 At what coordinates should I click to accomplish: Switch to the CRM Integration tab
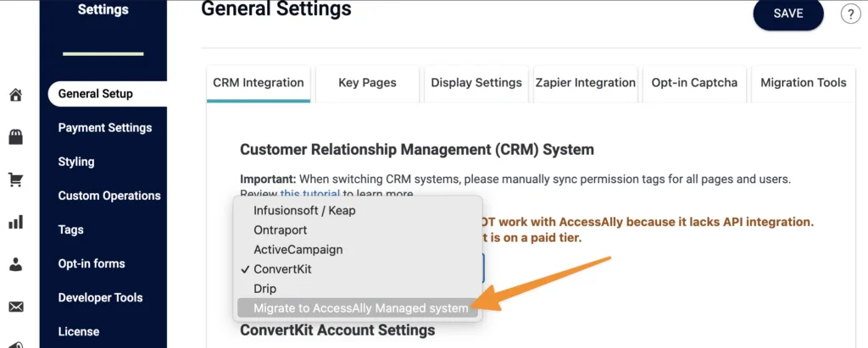pos(259,84)
